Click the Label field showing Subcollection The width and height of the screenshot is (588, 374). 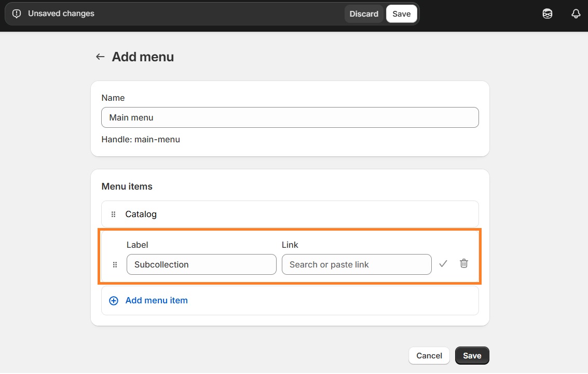(x=201, y=264)
